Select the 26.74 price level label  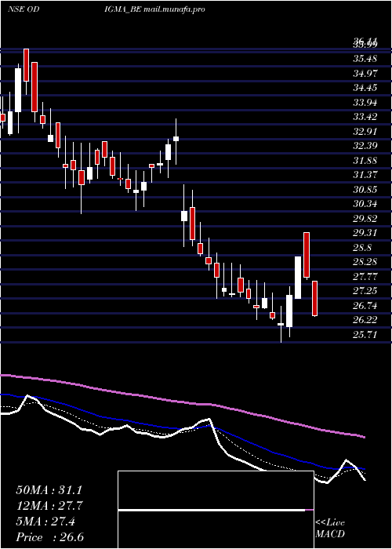point(365,306)
